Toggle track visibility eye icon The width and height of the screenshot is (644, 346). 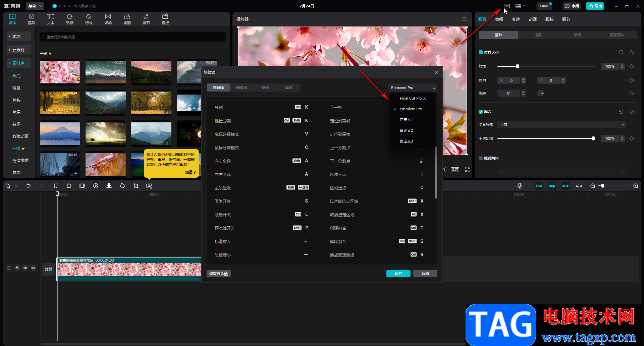tap(25, 268)
